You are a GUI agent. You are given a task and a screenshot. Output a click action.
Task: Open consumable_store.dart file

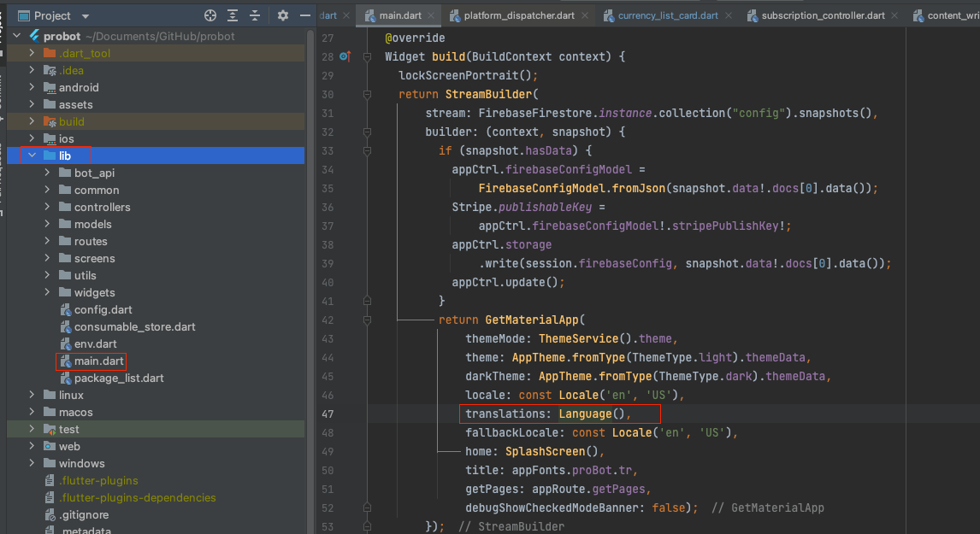134,326
